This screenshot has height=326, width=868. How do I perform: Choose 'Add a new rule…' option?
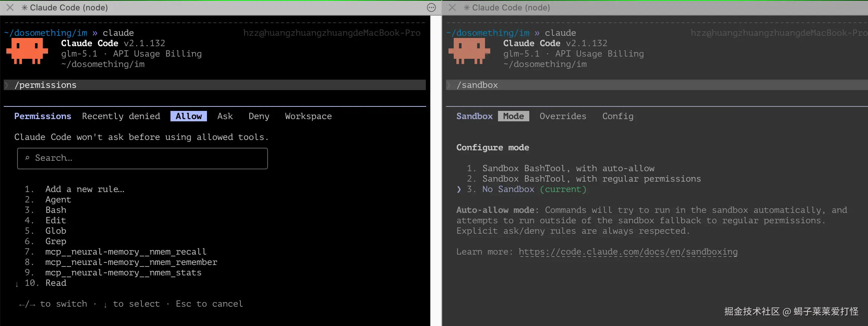pyautogui.click(x=85, y=189)
